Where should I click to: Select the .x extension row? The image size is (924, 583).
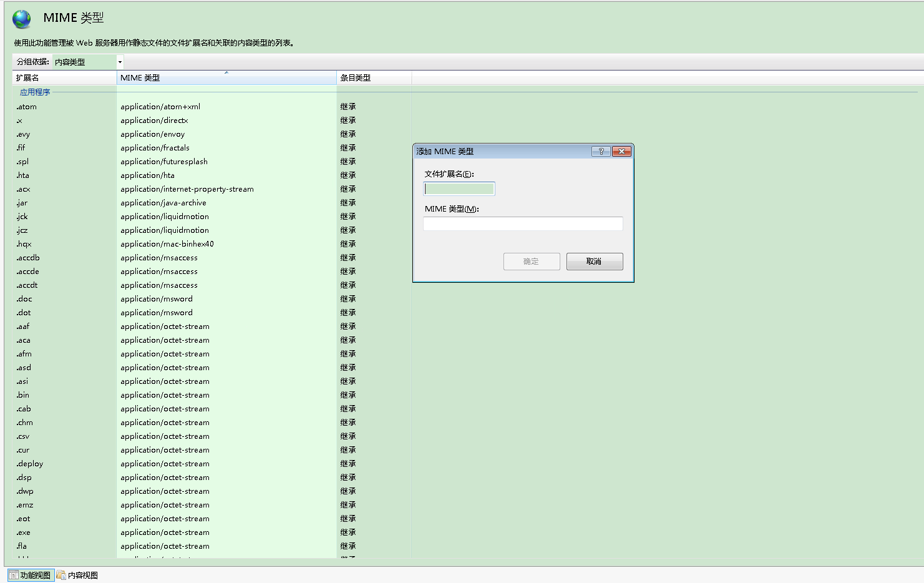(x=212, y=120)
